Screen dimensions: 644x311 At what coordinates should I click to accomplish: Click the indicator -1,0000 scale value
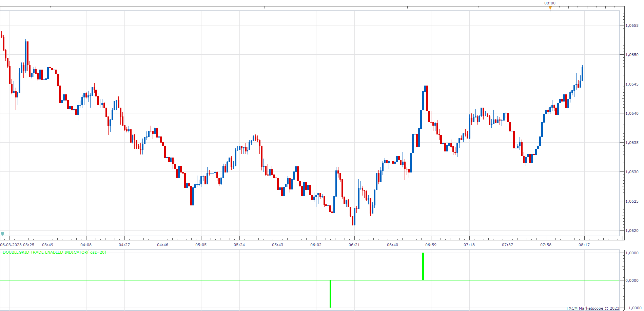[633, 308]
